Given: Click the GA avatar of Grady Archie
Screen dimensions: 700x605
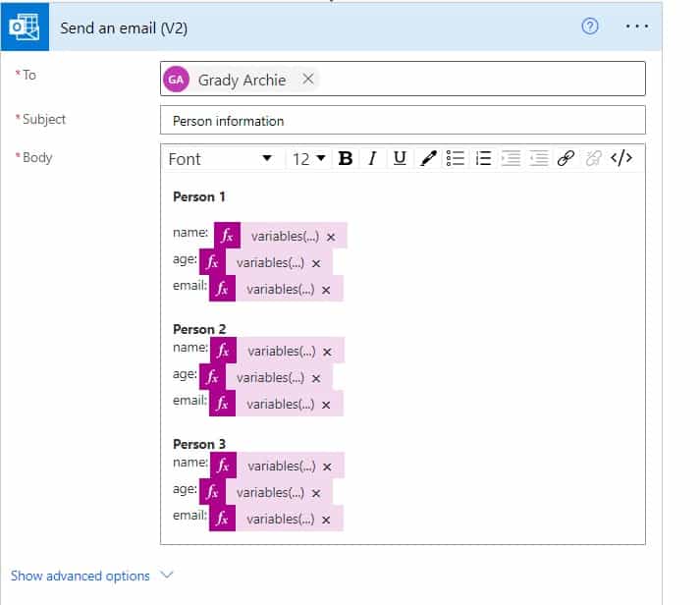Looking at the screenshot, I should point(176,80).
